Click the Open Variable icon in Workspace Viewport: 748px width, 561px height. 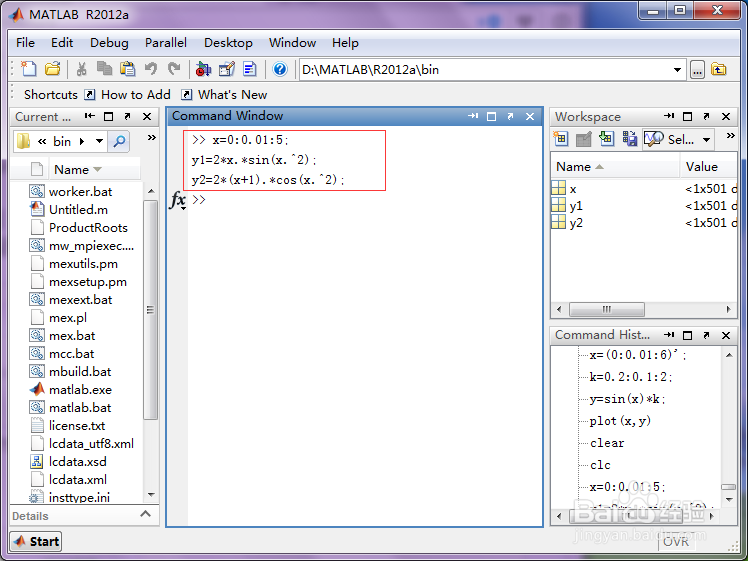tap(583, 139)
